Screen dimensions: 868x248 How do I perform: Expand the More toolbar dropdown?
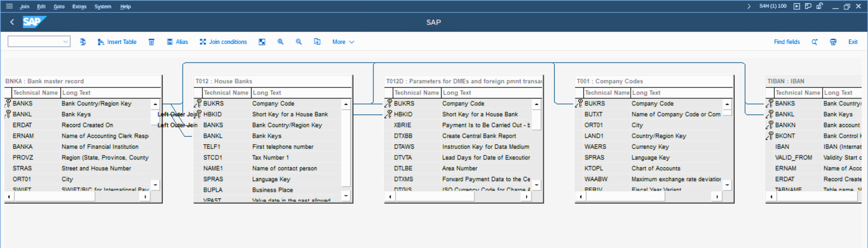tap(343, 42)
